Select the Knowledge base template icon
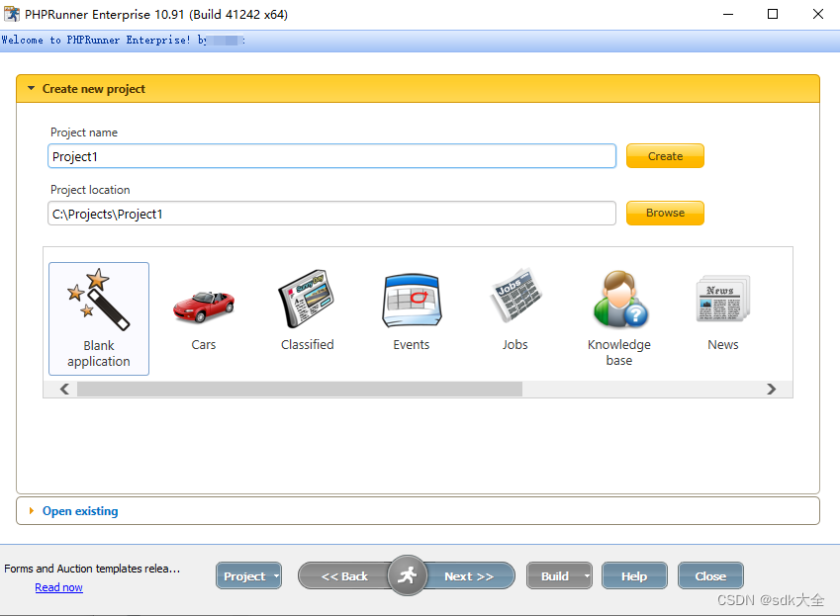This screenshot has height=616, width=840. [x=619, y=299]
